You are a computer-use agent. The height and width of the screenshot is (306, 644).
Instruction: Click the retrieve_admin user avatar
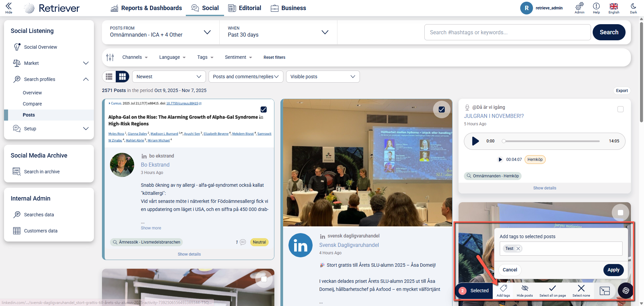(x=526, y=8)
